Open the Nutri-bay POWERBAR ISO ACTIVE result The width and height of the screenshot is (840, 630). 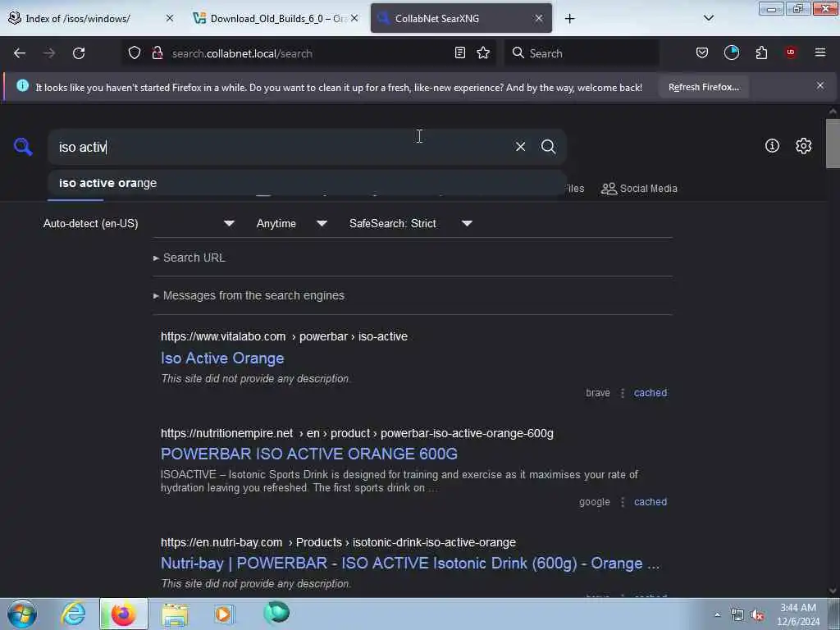[x=410, y=563]
